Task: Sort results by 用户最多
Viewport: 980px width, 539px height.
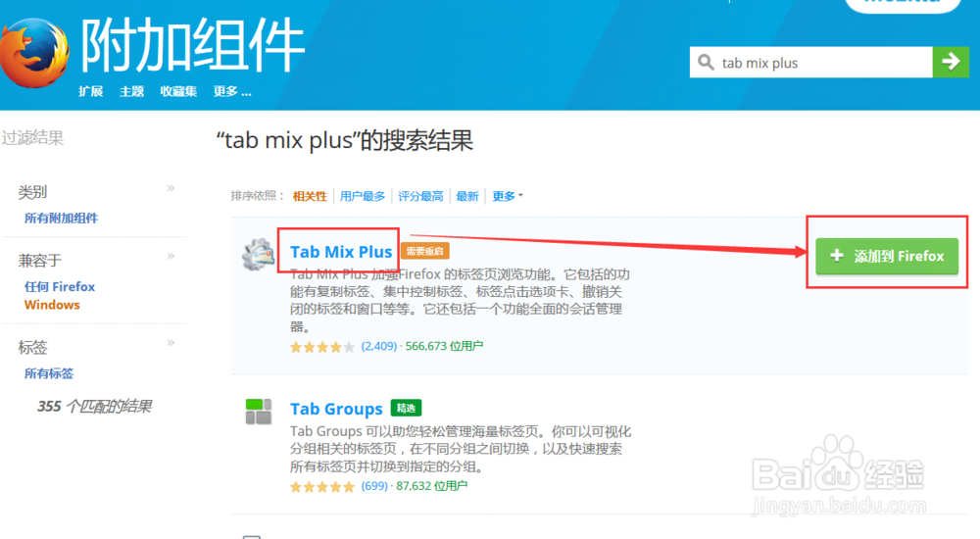Action: [x=363, y=196]
